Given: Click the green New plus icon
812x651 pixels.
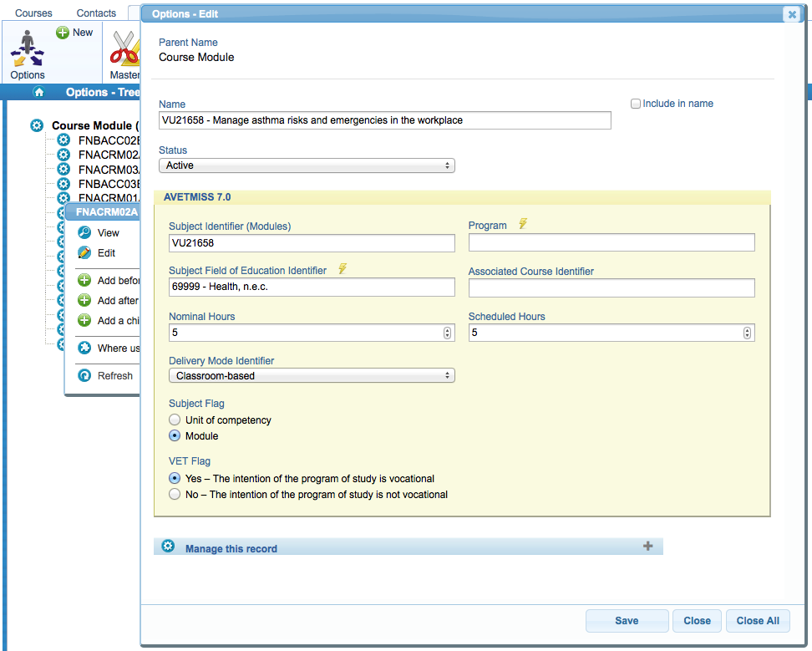Looking at the screenshot, I should [63, 33].
